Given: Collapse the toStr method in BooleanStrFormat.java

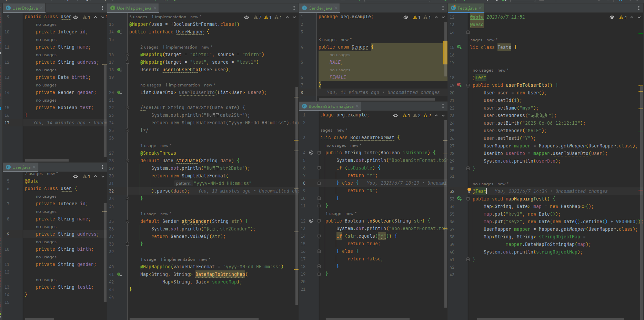Looking at the screenshot, I should tap(319, 153).
